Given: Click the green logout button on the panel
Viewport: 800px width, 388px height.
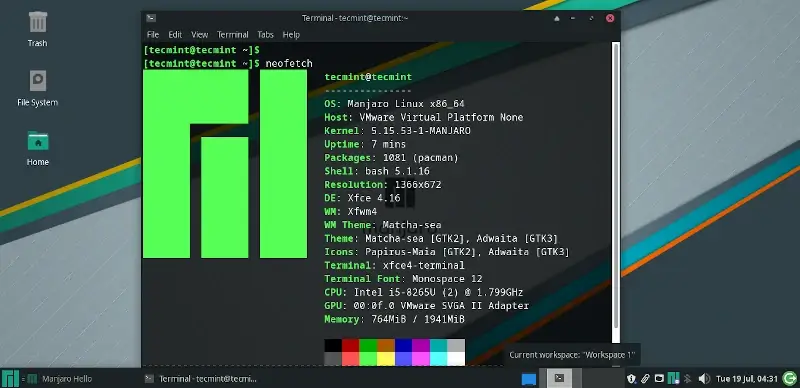Looking at the screenshot, I should click(789, 378).
